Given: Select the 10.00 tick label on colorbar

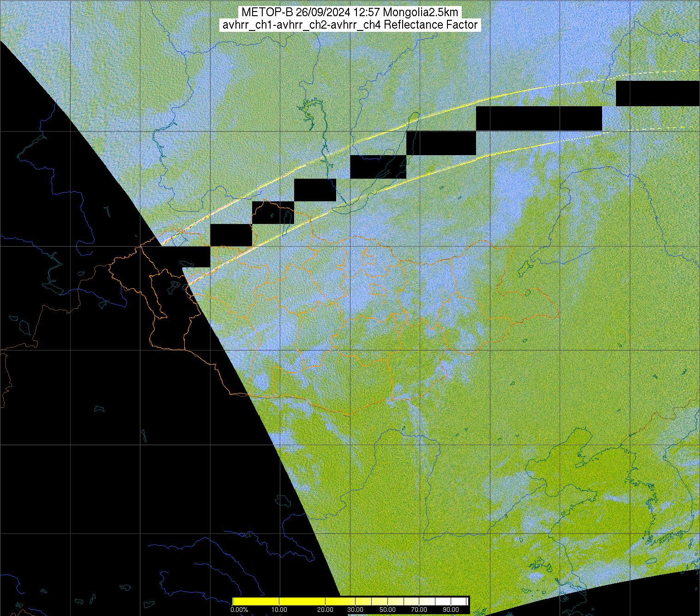Looking at the screenshot, I should pyautogui.click(x=280, y=610).
